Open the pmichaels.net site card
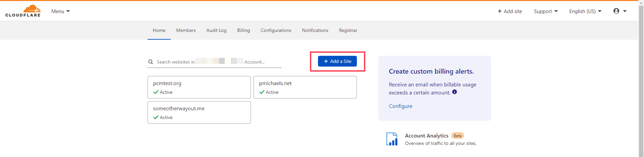Viewport: 644px width, 157px height. 305,87
